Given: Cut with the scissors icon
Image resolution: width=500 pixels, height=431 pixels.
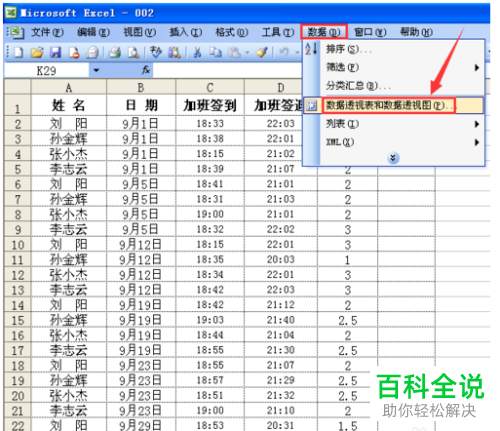Looking at the screenshot, I should click(x=197, y=52).
